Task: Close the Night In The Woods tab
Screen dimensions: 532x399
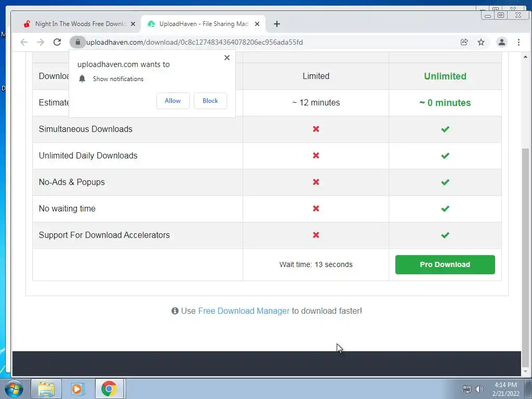Action: click(133, 24)
